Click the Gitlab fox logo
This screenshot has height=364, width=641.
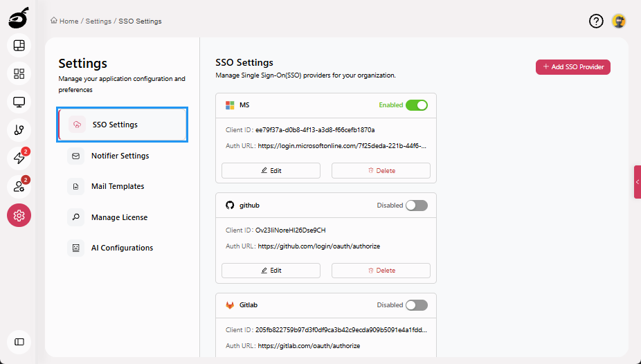pos(230,305)
